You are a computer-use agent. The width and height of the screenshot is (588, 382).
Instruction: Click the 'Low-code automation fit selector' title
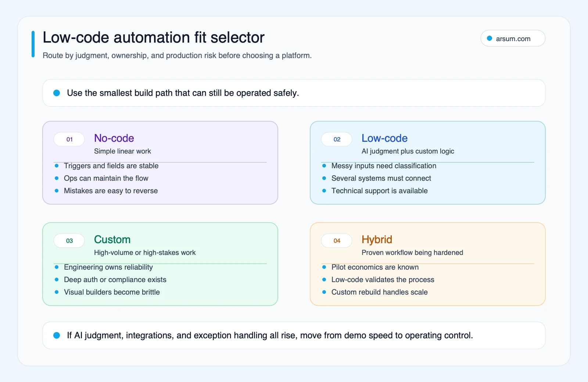click(x=154, y=37)
